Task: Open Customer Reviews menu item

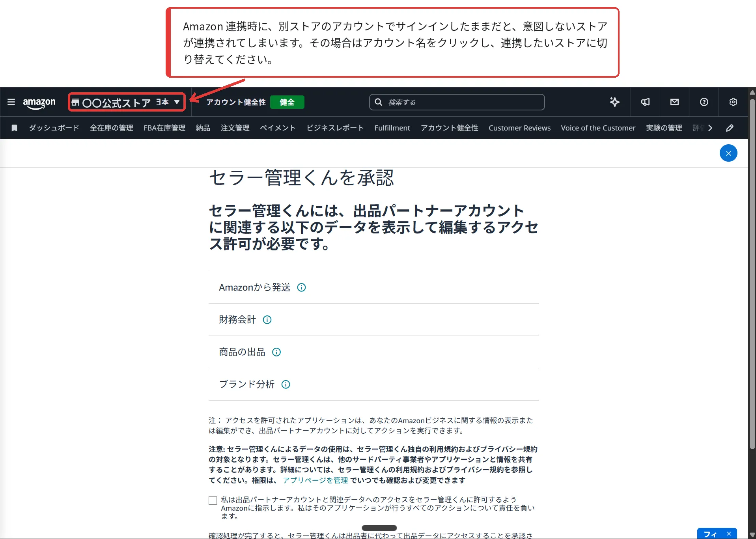Action: 520,128
